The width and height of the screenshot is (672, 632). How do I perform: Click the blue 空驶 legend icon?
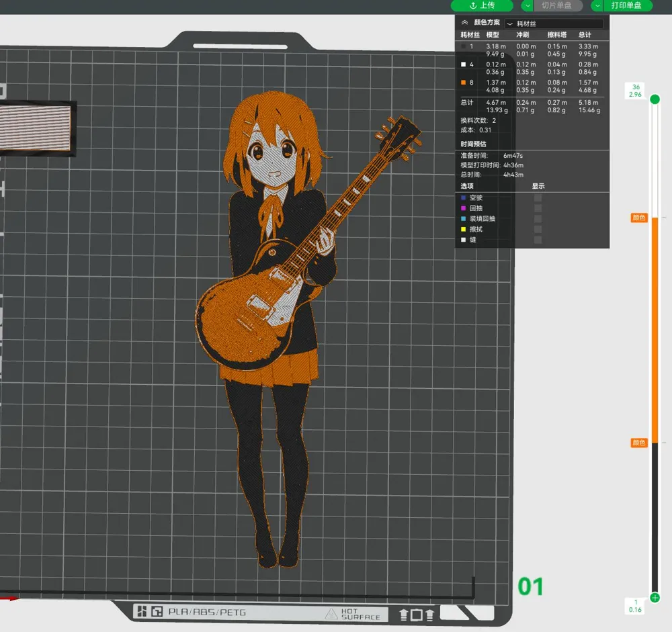pyautogui.click(x=463, y=197)
